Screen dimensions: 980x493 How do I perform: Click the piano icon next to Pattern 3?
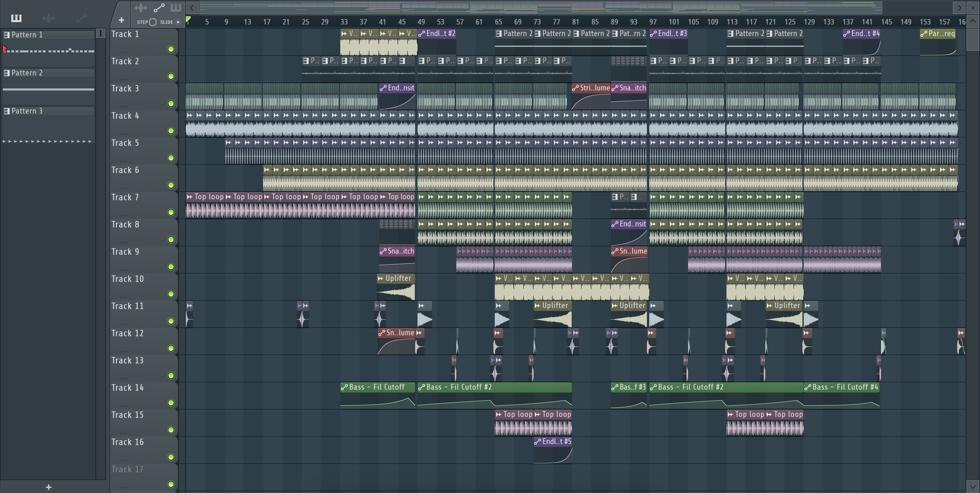click(6, 111)
